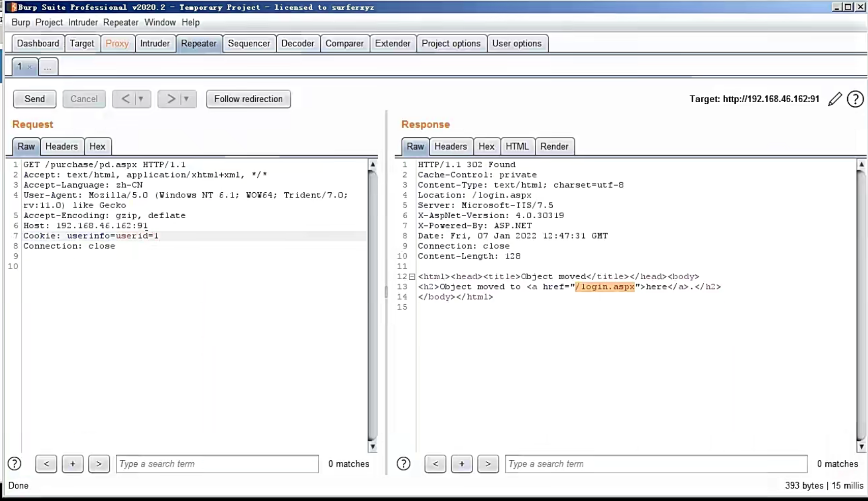Open the Intruder menu

tap(83, 22)
